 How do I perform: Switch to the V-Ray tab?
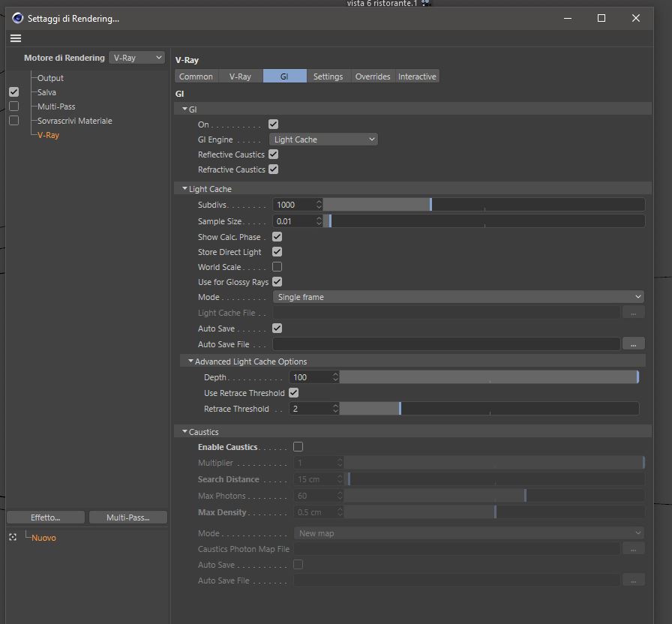pos(240,76)
